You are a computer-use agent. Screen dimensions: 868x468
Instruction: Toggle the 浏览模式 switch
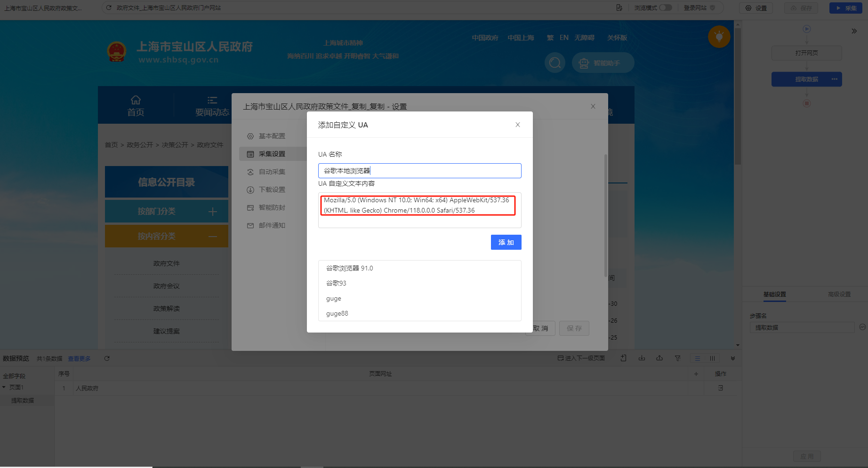[666, 8]
